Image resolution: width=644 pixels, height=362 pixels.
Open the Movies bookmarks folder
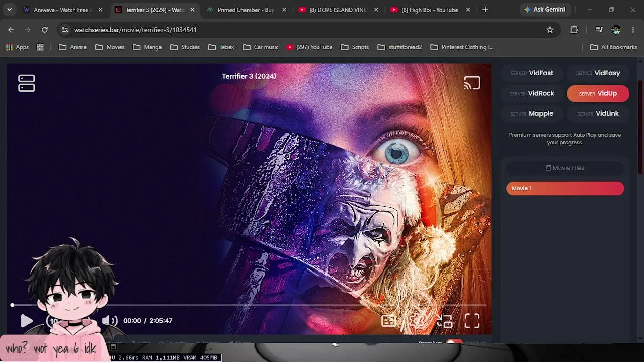pyautogui.click(x=110, y=47)
